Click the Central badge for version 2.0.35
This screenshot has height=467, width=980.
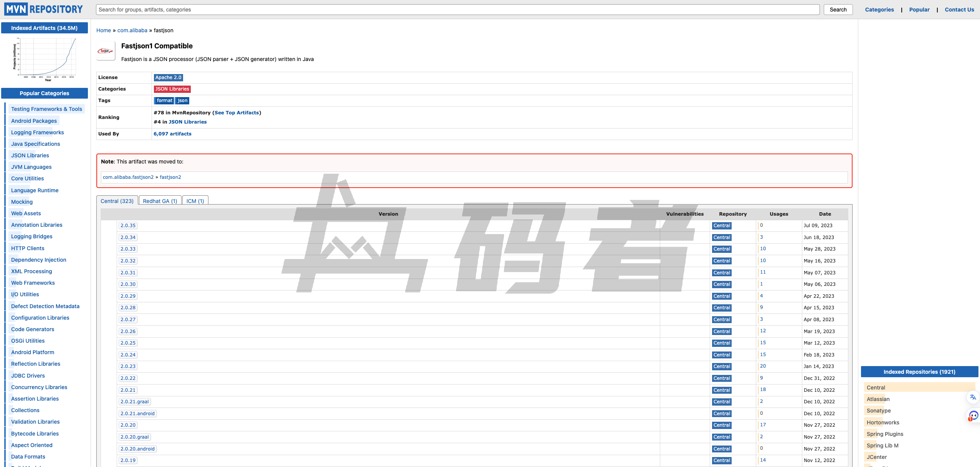pyautogui.click(x=721, y=226)
